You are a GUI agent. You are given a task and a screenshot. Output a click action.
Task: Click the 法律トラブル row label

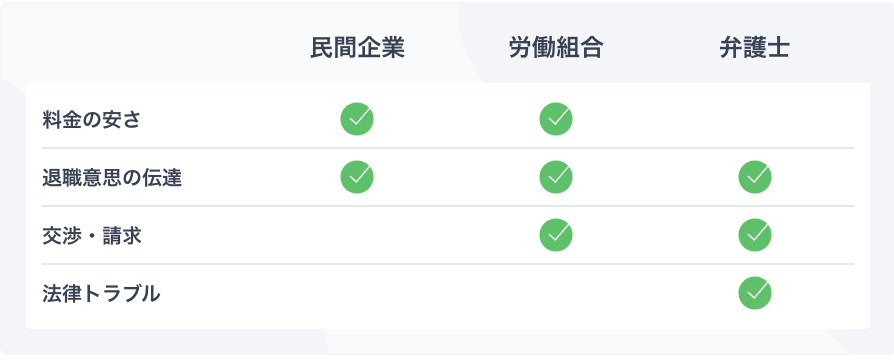tap(101, 294)
